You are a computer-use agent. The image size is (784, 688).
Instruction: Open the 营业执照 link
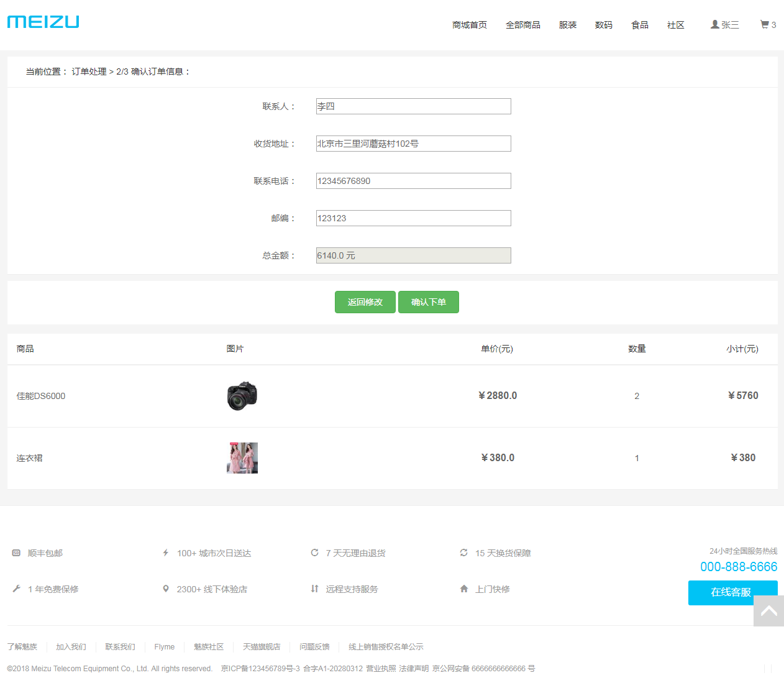point(381,669)
